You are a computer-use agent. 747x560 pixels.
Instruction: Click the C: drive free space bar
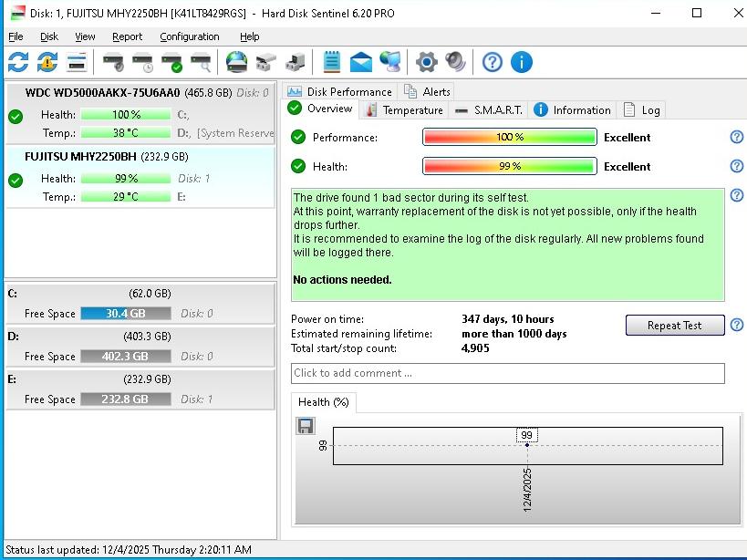click(x=125, y=313)
